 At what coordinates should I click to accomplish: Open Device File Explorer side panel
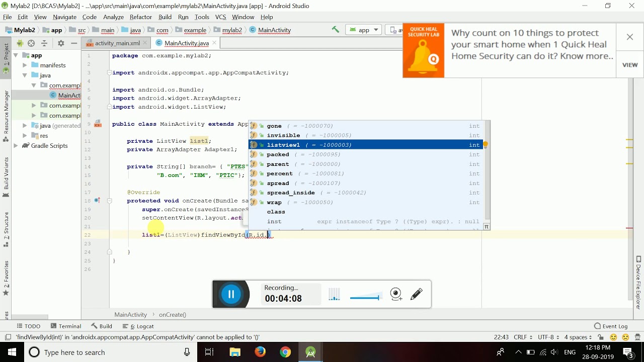click(x=638, y=283)
